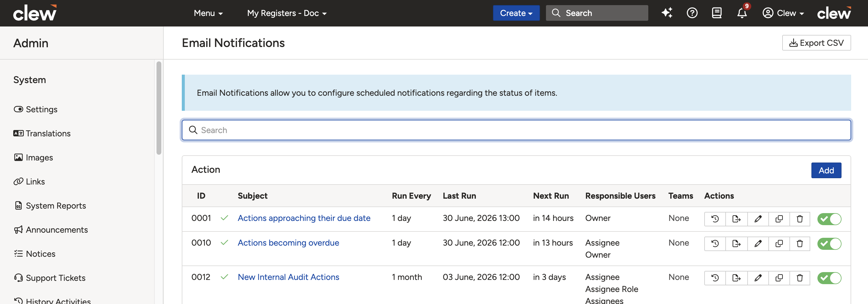The image size is (868, 304).
Task: Click the Next Run column header
Action: (550, 196)
